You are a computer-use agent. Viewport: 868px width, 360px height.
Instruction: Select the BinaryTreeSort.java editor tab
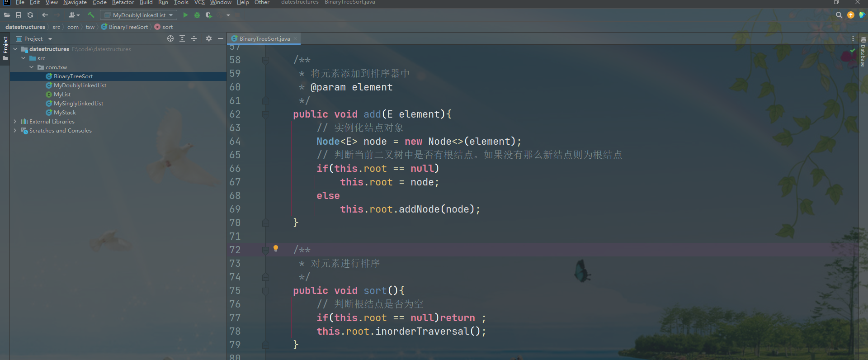(x=265, y=38)
